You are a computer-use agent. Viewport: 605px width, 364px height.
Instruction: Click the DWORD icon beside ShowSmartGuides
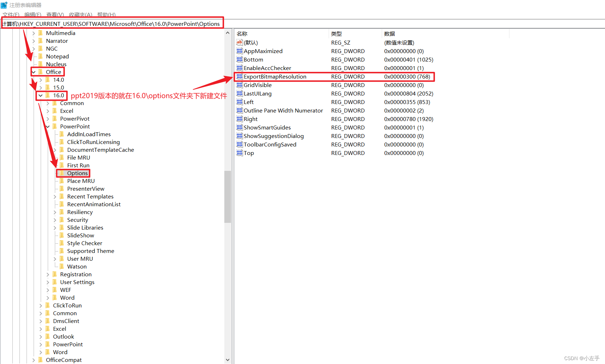point(240,127)
